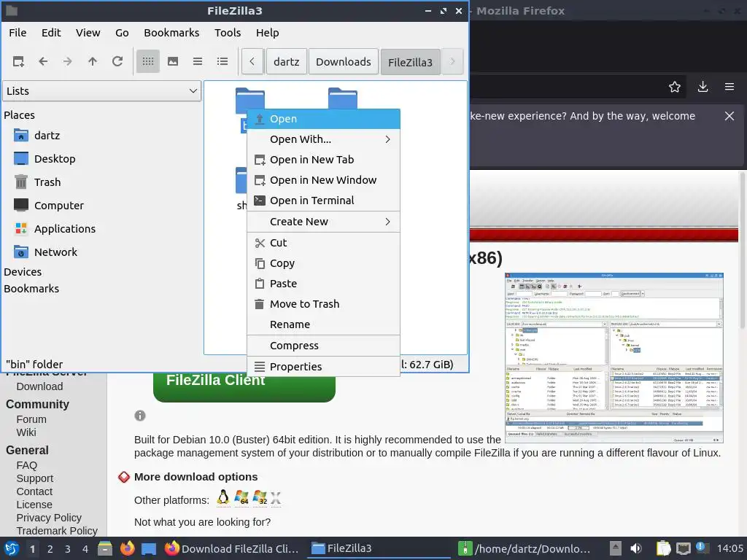This screenshot has width=747, height=560.
Task: Open Downloads path breadcrumb
Action: (x=344, y=62)
